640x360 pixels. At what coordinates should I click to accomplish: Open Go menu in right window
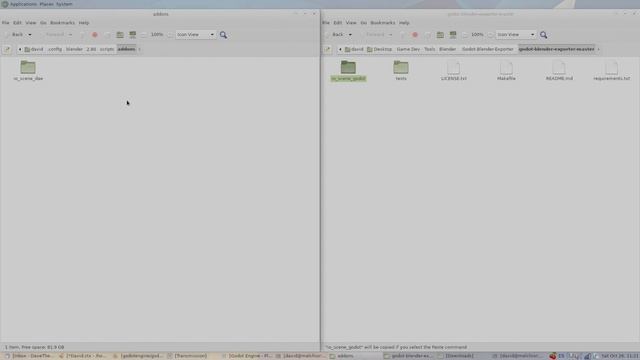pyautogui.click(x=363, y=23)
